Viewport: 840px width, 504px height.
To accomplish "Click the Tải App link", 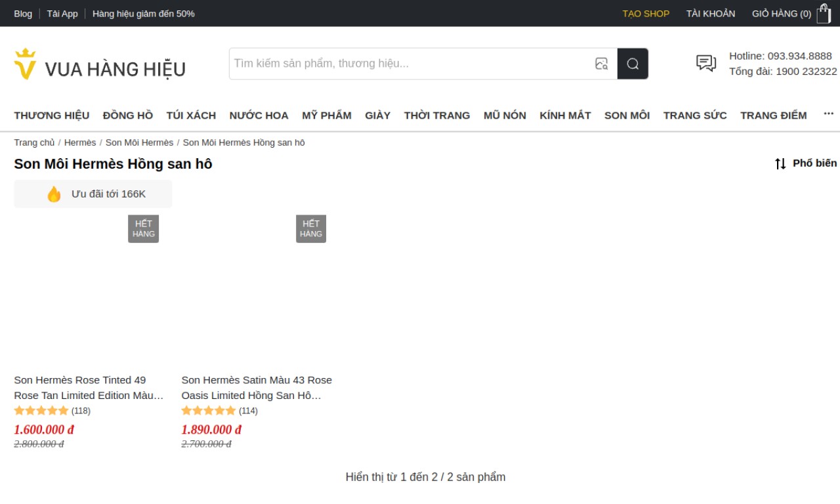I will 62,13.
